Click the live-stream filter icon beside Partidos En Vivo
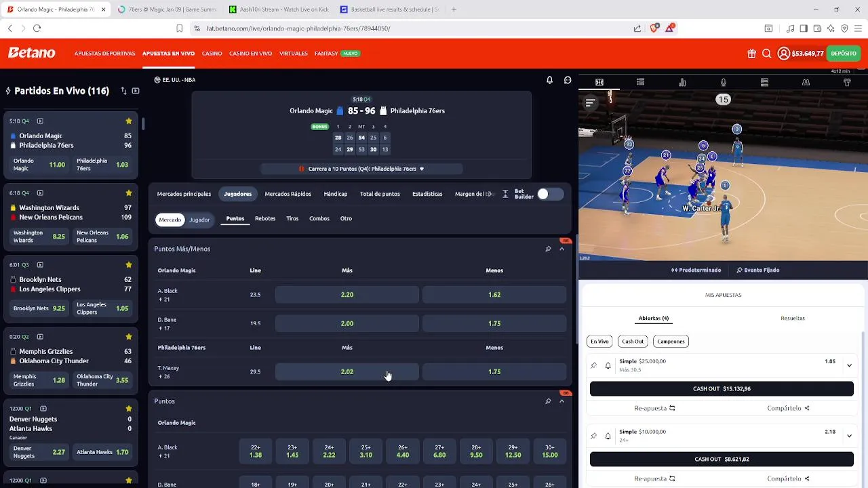The image size is (868, 488). pos(136,91)
